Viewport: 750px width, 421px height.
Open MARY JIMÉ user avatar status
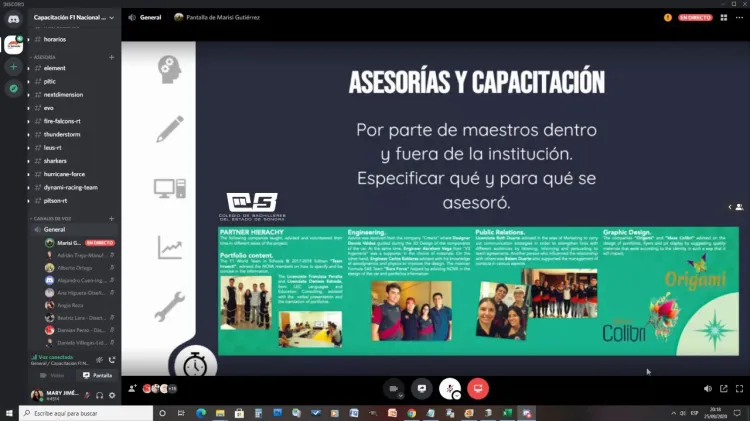coord(36,395)
